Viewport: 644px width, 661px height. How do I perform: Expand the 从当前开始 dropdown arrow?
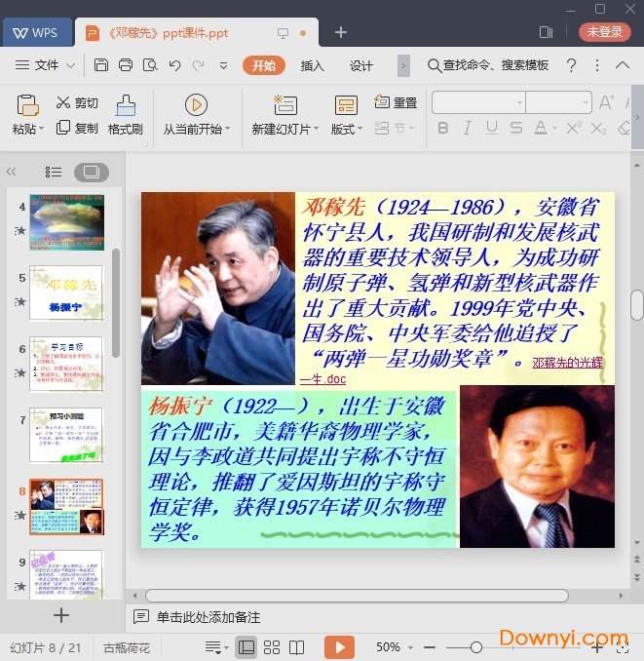tap(228, 129)
